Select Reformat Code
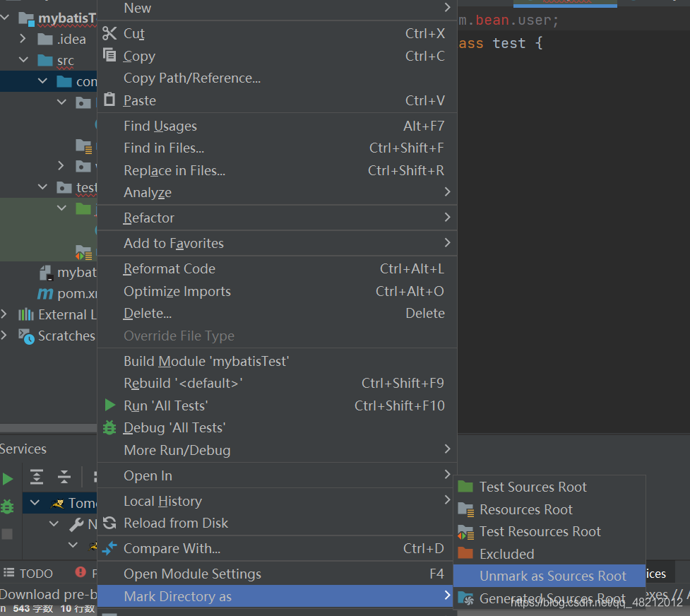The width and height of the screenshot is (690, 616). 277,268
